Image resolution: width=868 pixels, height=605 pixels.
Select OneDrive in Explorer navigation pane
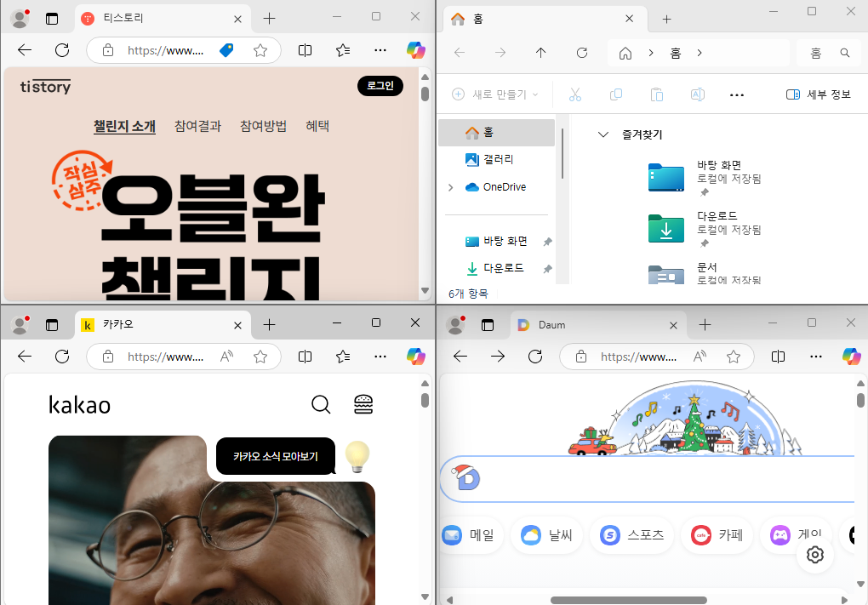[x=497, y=187]
